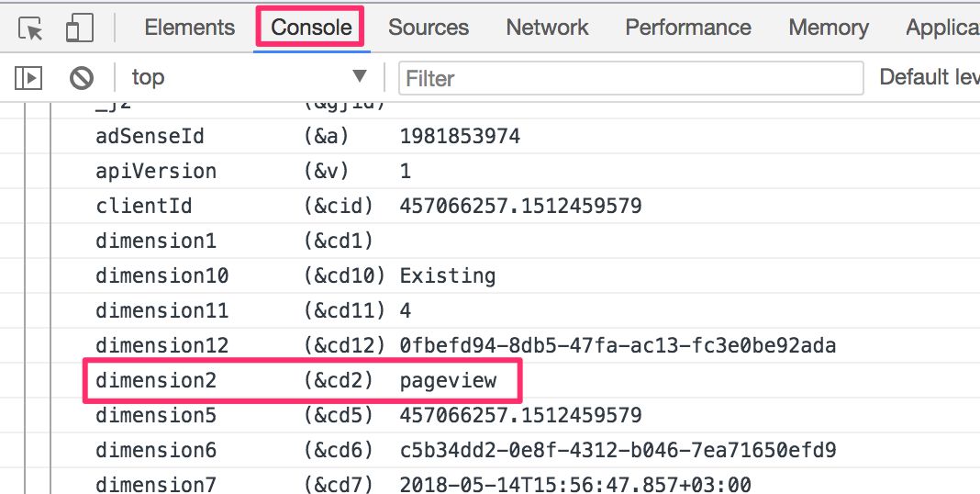The image size is (980, 494).
Task: Open the Performance tab
Action: coord(688,28)
